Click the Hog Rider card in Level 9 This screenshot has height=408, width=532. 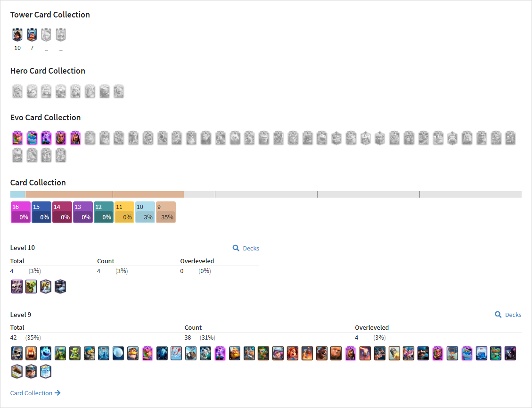click(322, 353)
